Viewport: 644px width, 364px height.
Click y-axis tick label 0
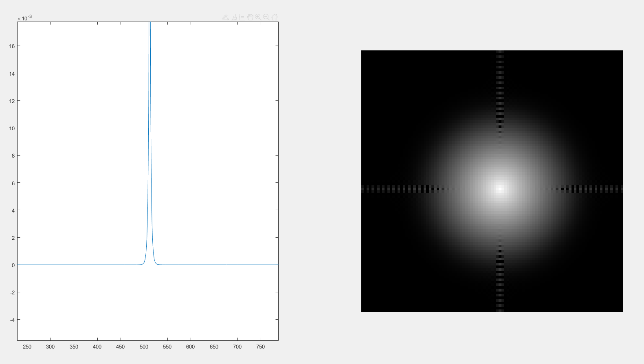(13, 265)
